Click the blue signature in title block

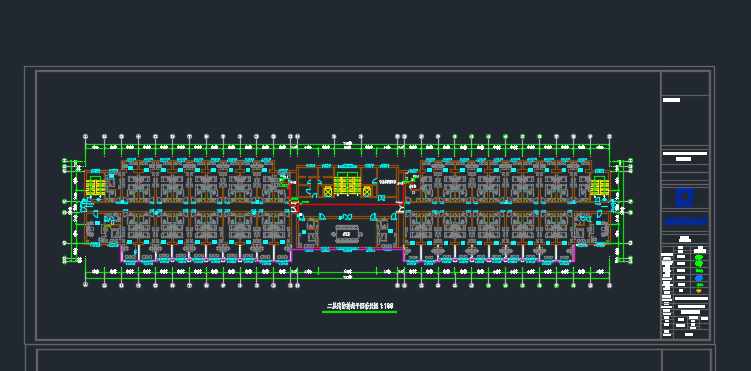(699, 278)
